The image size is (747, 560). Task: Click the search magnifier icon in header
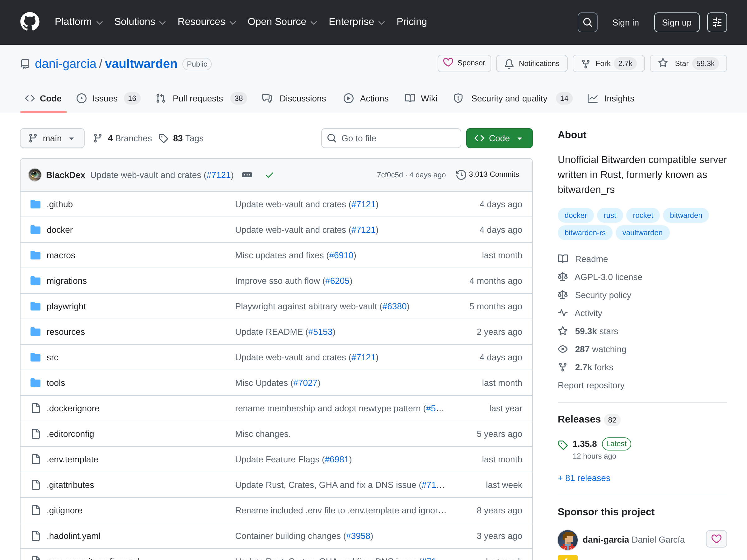click(x=587, y=22)
